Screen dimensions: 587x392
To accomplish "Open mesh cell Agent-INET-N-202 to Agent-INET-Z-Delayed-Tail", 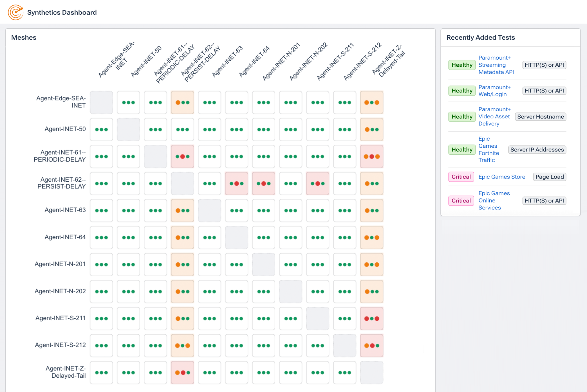I will [x=371, y=291].
